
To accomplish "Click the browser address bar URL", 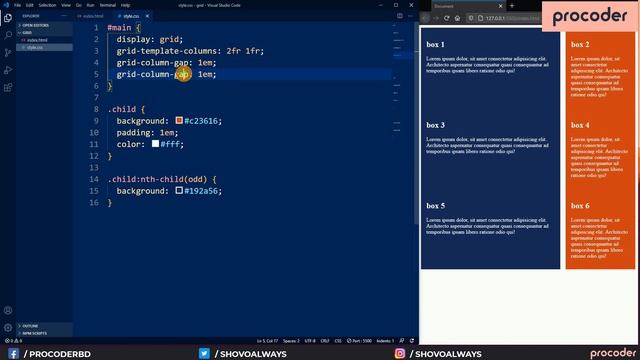I will 512,18.
